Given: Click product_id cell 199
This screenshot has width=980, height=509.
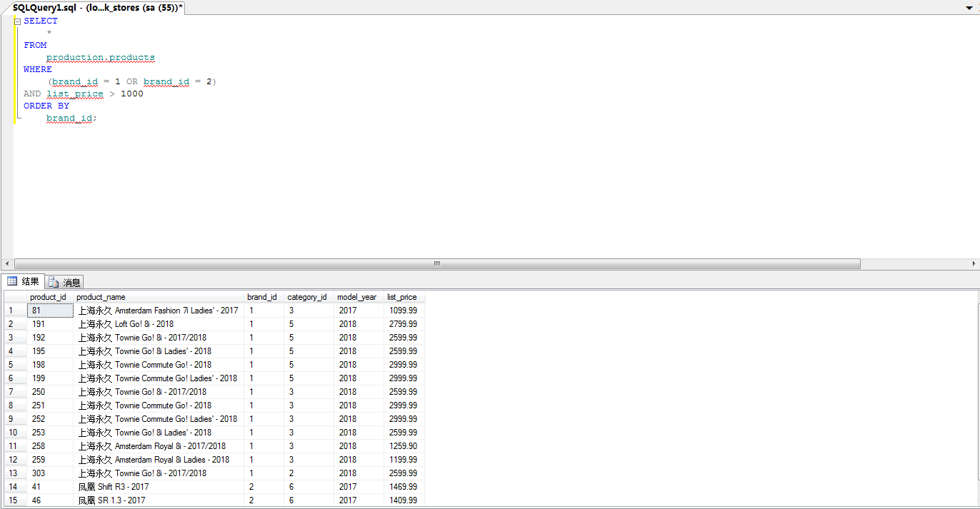Looking at the screenshot, I should point(50,378).
